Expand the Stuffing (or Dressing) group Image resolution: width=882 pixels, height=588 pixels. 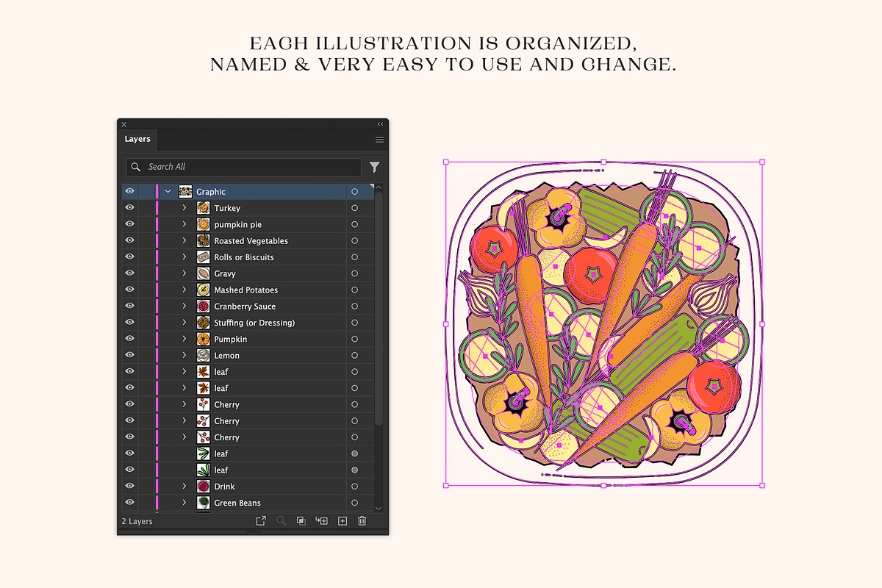(184, 323)
